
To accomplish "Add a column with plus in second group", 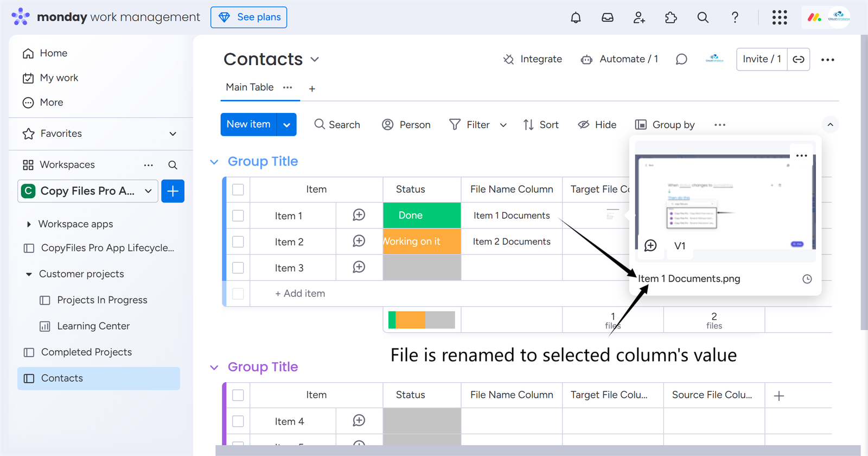I will (779, 396).
